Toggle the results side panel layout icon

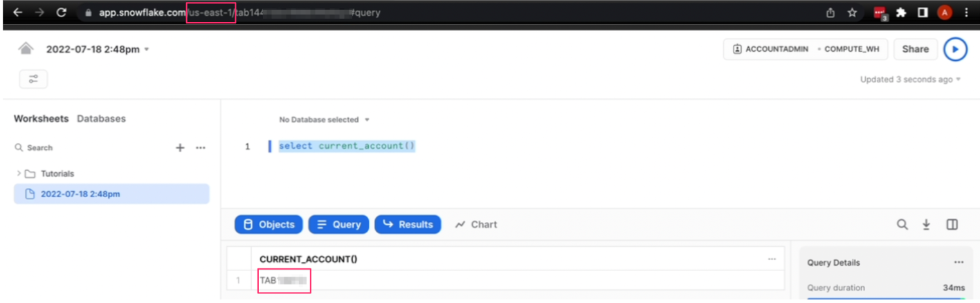tap(952, 224)
